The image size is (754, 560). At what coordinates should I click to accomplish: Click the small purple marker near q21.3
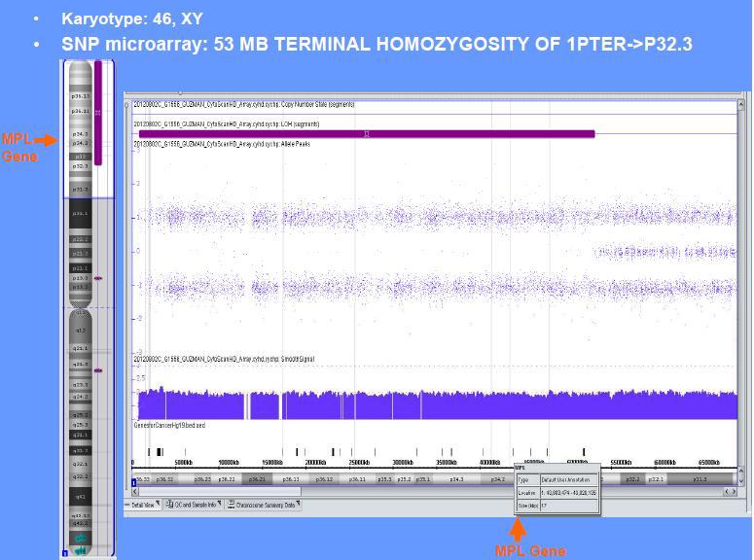98,370
